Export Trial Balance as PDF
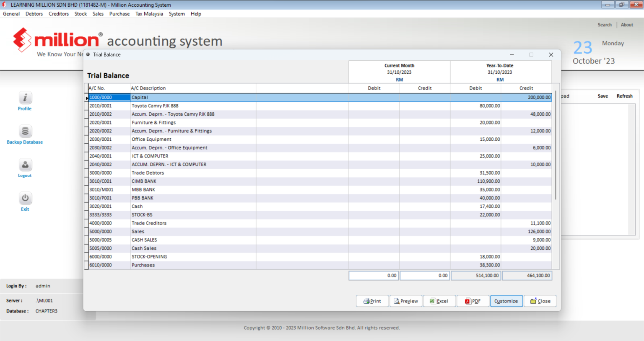 tap(473, 301)
